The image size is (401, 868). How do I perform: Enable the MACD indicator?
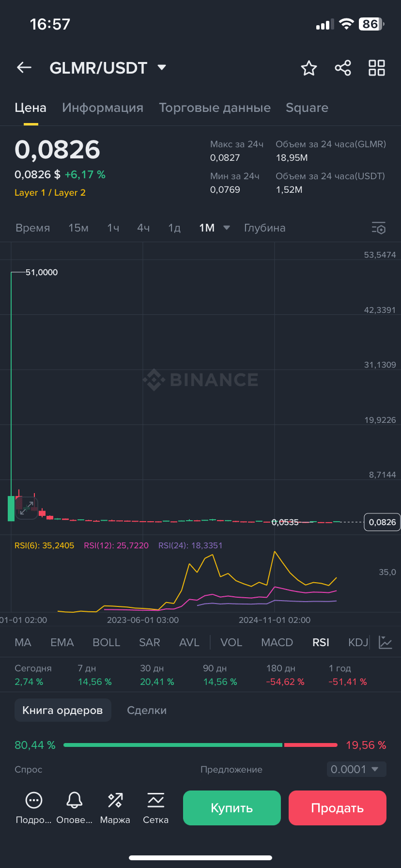pos(277,642)
